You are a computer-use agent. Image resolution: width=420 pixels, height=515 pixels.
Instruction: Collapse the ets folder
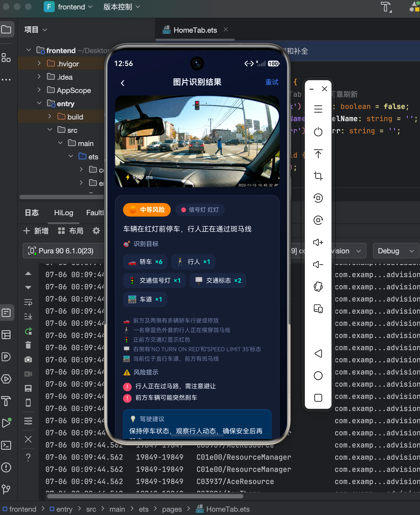tap(71, 156)
